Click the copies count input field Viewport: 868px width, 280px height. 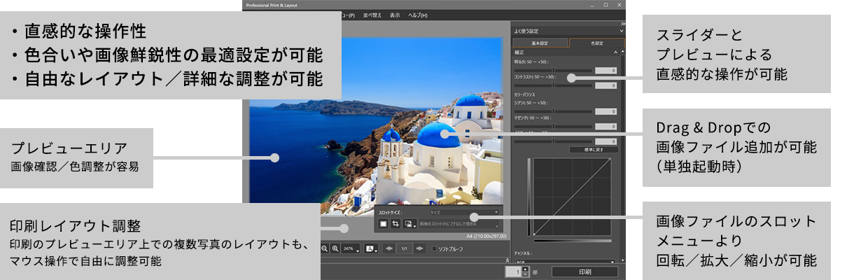[x=512, y=272]
